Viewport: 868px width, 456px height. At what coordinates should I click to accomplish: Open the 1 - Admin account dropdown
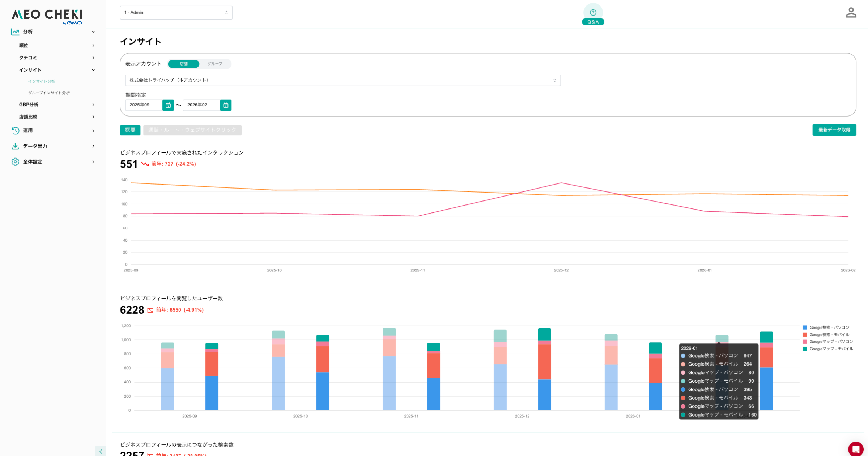click(x=176, y=13)
